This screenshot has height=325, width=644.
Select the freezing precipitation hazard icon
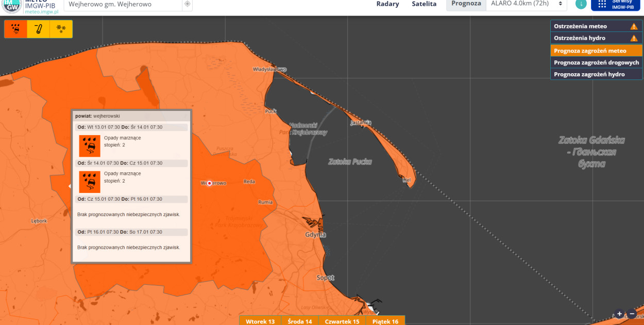[15, 29]
